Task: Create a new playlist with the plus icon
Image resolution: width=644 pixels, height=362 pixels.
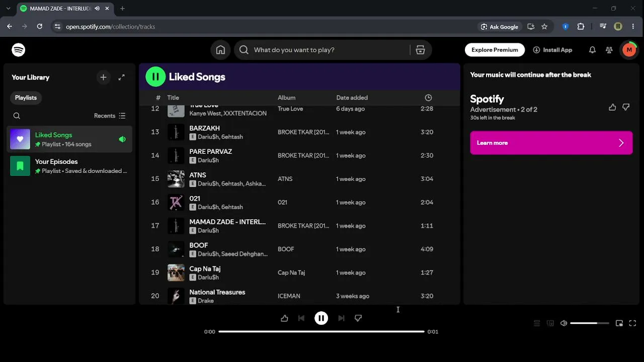Action: point(103,77)
